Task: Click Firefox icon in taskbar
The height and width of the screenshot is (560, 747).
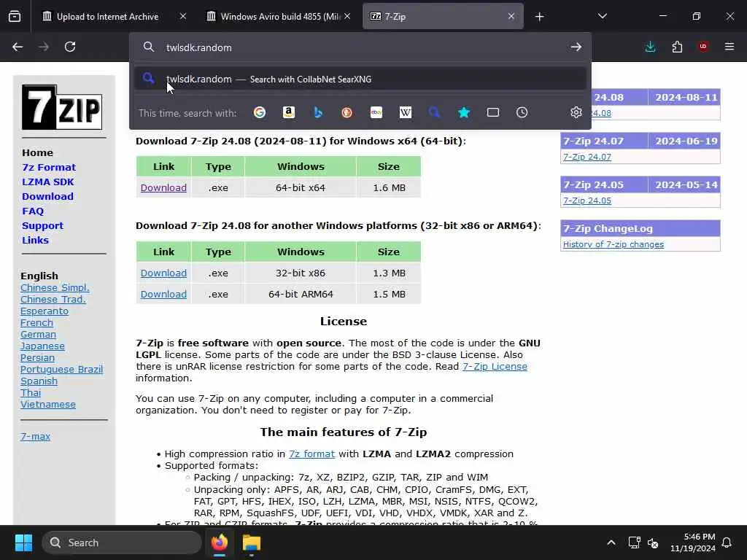Action: (220, 542)
